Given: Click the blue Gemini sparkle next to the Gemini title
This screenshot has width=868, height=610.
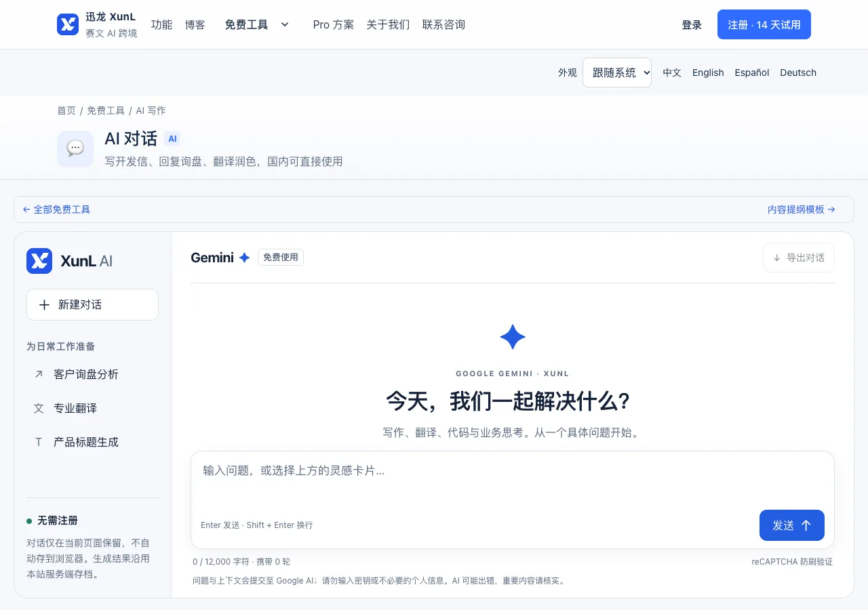Looking at the screenshot, I should click(x=244, y=258).
